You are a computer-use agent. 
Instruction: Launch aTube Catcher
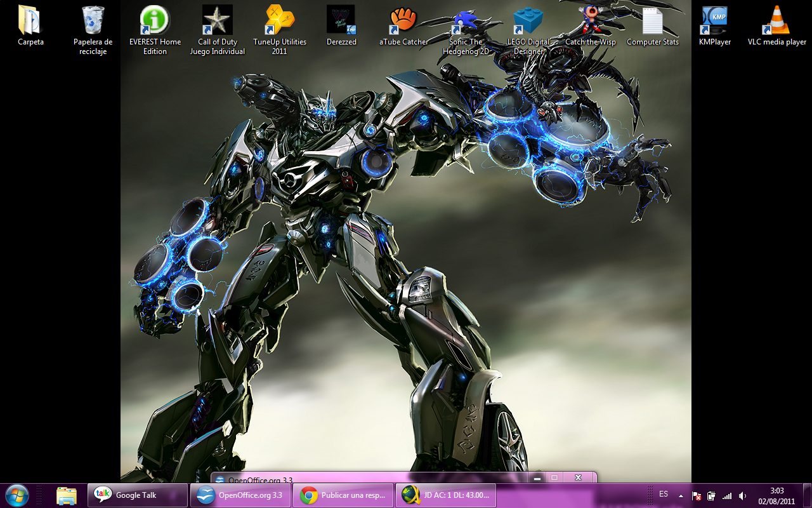[403, 19]
